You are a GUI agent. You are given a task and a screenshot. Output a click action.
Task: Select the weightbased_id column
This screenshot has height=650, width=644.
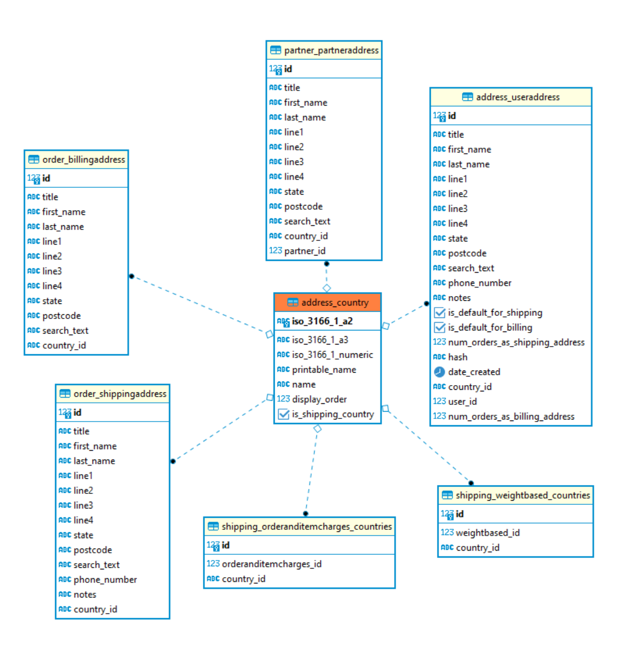pos(487,532)
